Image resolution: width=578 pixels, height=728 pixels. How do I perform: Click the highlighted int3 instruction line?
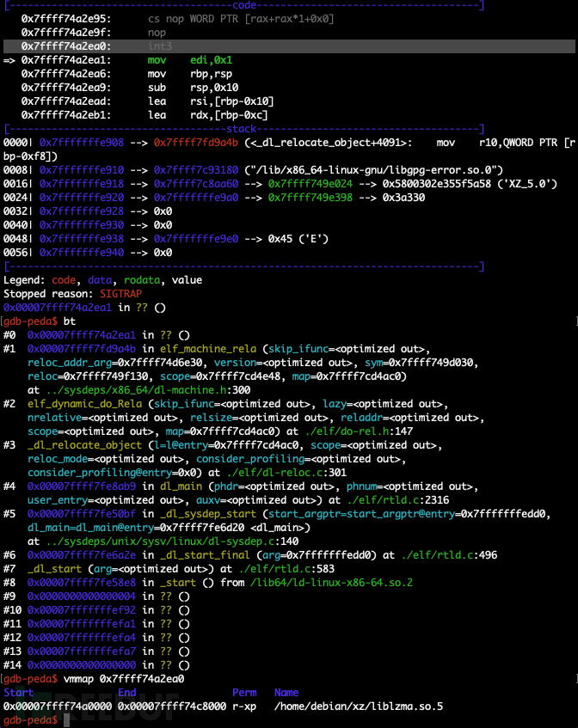pyautogui.click(x=289, y=46)
